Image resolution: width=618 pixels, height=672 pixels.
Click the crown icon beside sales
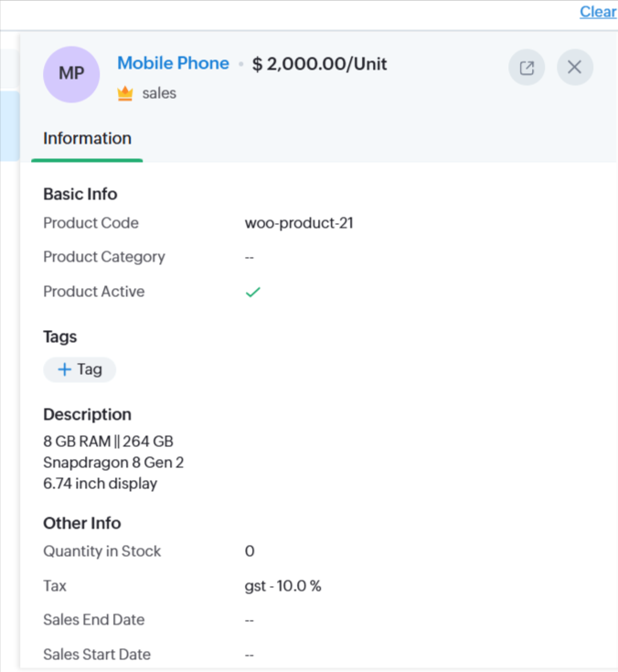(x=125, y=93)
